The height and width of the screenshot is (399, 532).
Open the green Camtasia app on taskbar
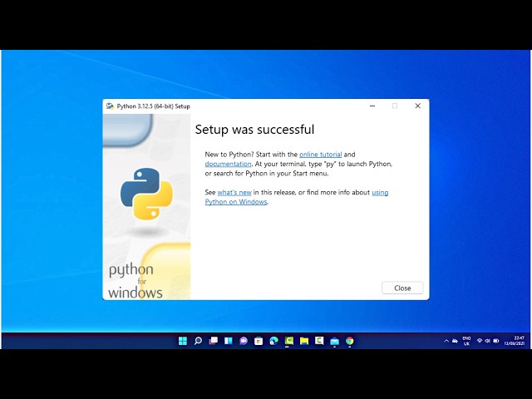click(x=289, y=341)
